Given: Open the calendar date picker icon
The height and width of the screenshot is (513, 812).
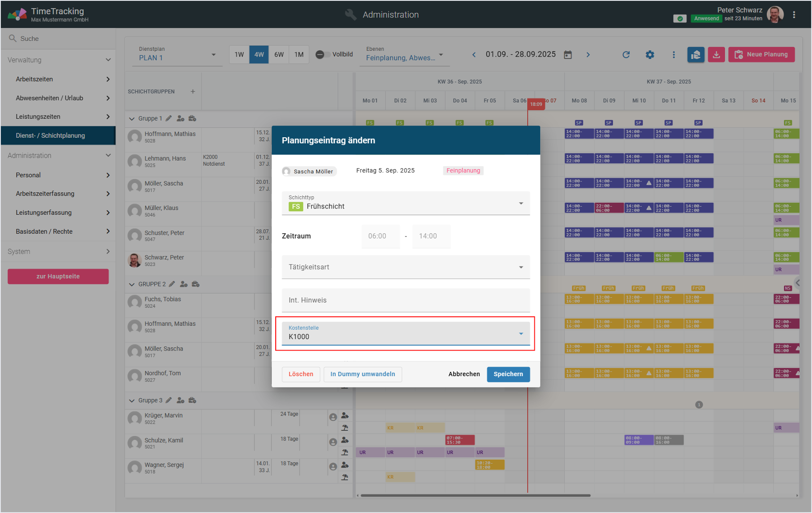Looking at the screenshot, I should click(x=568, y=55).
